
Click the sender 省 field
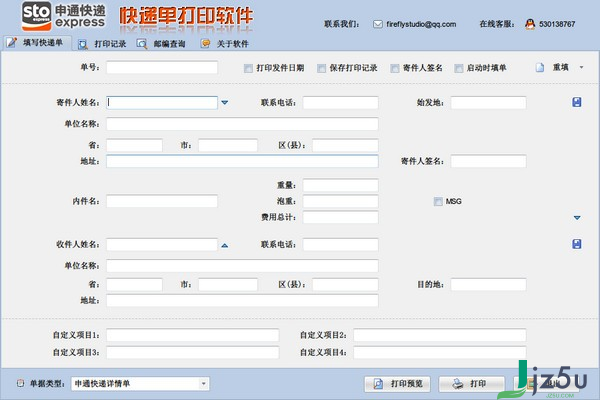click(x=134, y=145)
